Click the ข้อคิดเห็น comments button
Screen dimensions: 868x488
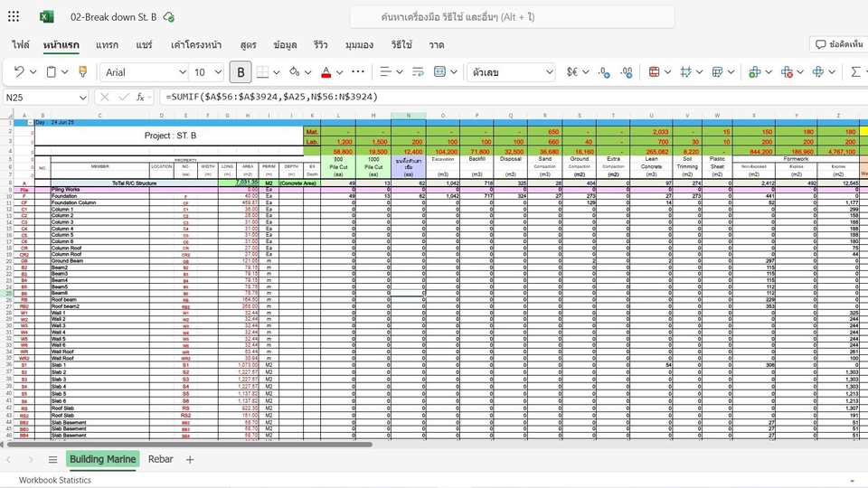tap(837, 44)
